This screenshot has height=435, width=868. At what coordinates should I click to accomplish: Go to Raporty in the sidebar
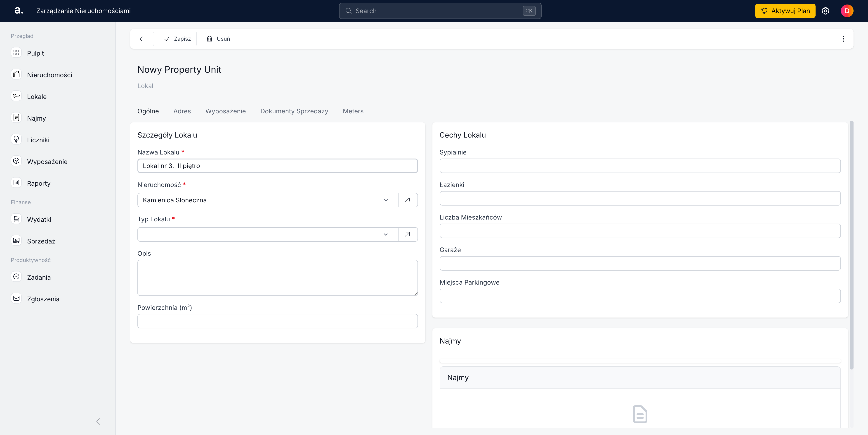tap(39, 183)
